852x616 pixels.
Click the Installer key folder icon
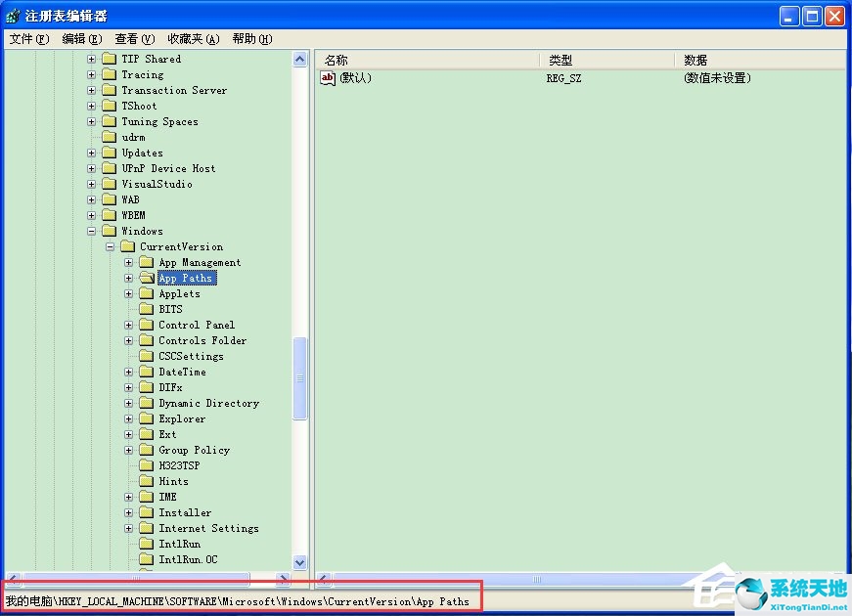tap(147, 512)
